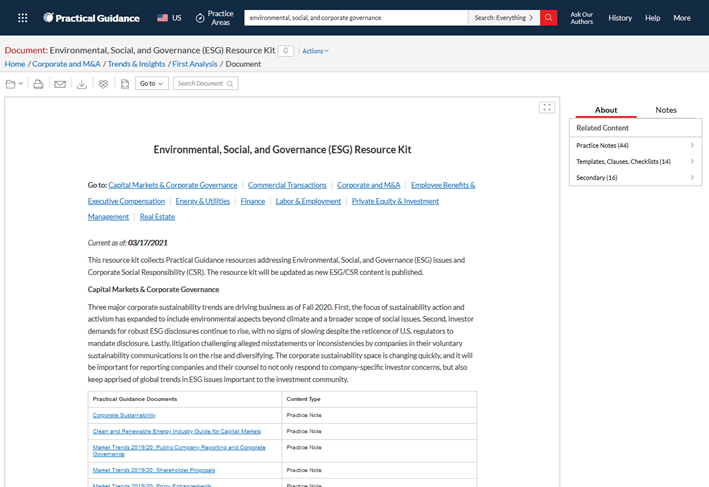Expand Practice Notes (44) chevron

pos(692,145)
